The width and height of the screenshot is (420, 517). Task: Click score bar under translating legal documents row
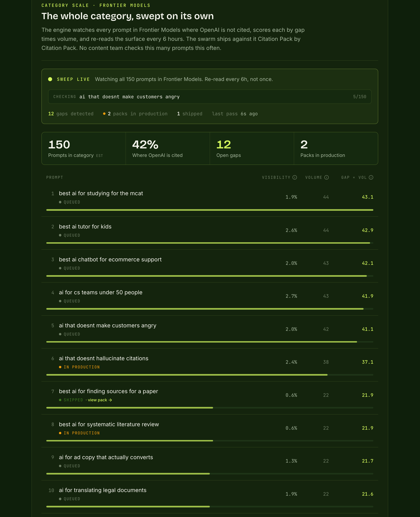point(210,507)
